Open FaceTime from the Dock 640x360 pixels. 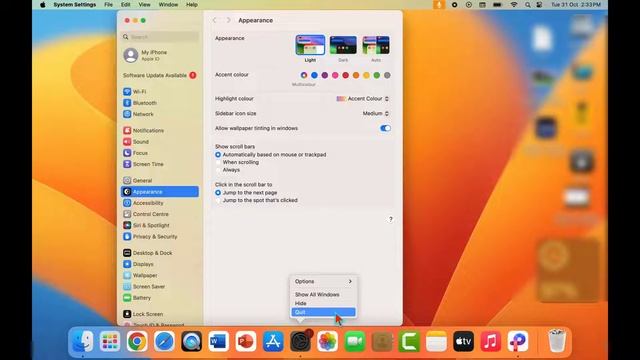click(355, 341)
